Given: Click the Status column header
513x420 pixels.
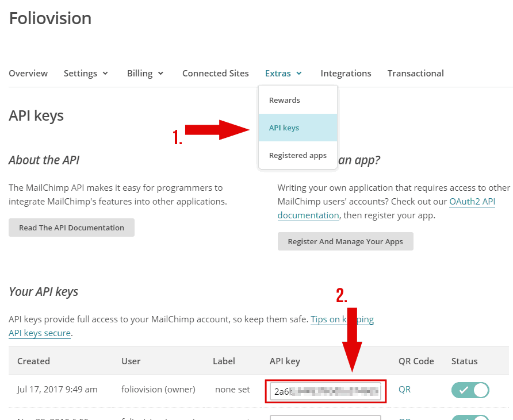Looking at the screenshot, I should pyautogui.click(x=464, y=361).
